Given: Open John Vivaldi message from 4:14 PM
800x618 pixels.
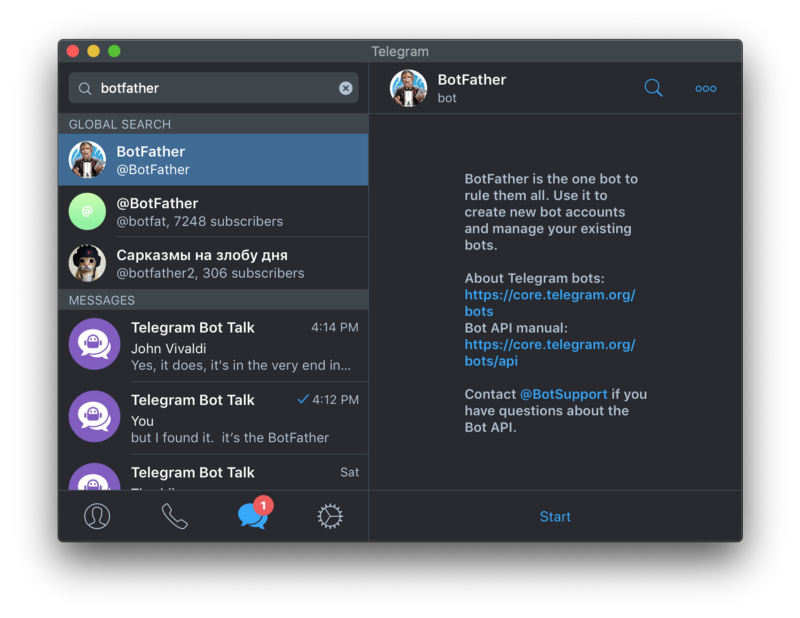Looking at the screenshot, I should tap(213, 345).
